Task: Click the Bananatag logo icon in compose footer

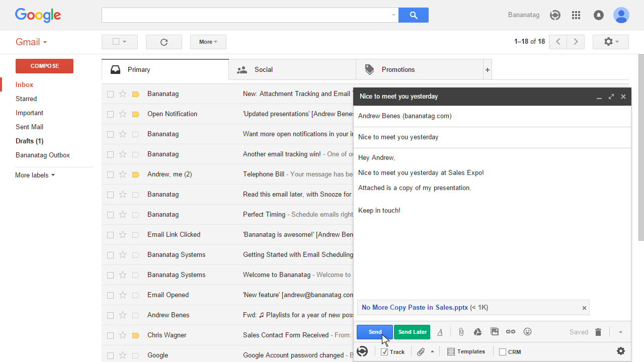Action: [x=362, y=351]
